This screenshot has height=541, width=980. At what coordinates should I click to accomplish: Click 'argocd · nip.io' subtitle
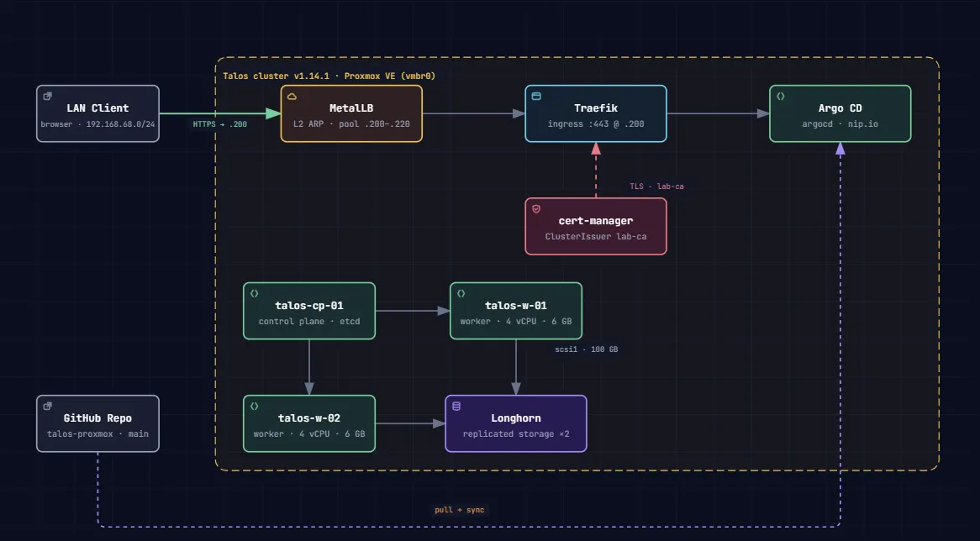pyautogui.click(x=840, y=123)
